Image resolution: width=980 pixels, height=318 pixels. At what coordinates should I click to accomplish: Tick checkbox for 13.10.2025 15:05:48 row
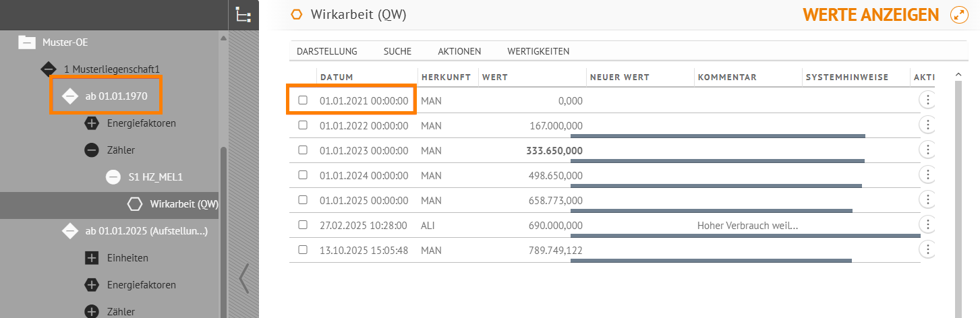[303, 250]
